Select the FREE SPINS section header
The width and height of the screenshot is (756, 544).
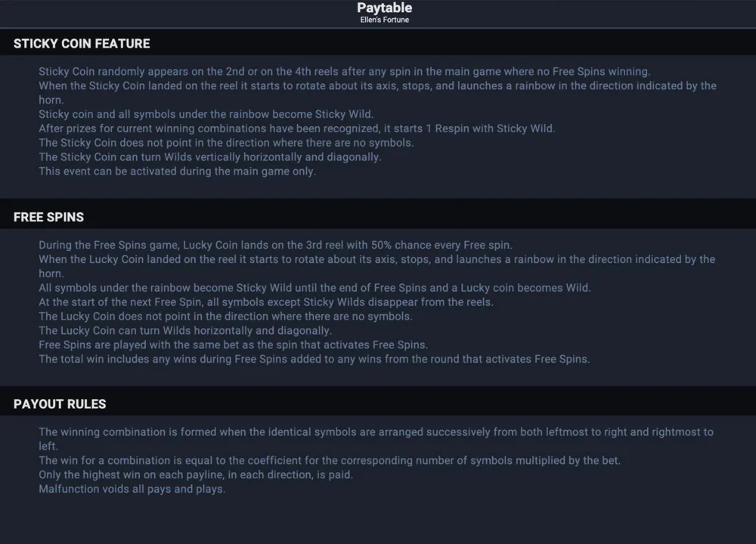(x=48, y=217)
